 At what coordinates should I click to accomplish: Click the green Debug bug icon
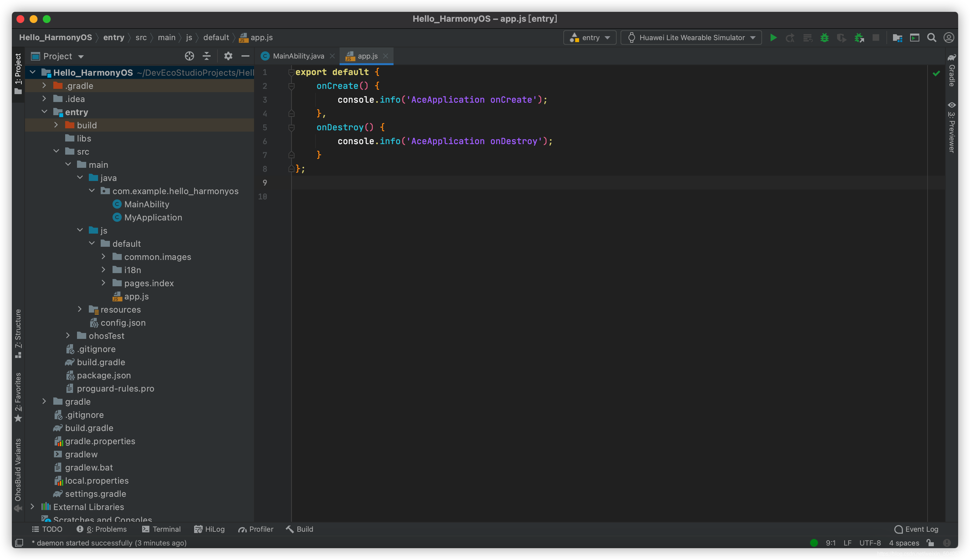point(824,38)
